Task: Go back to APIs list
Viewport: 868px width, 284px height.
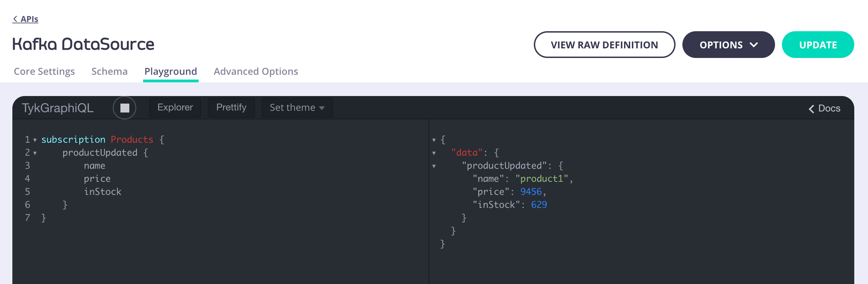Action: click(25, 19)
